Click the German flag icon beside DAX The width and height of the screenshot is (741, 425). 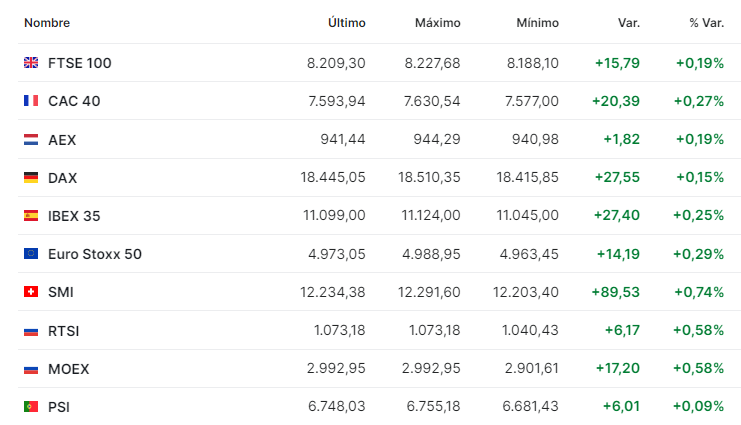[31, 178]
